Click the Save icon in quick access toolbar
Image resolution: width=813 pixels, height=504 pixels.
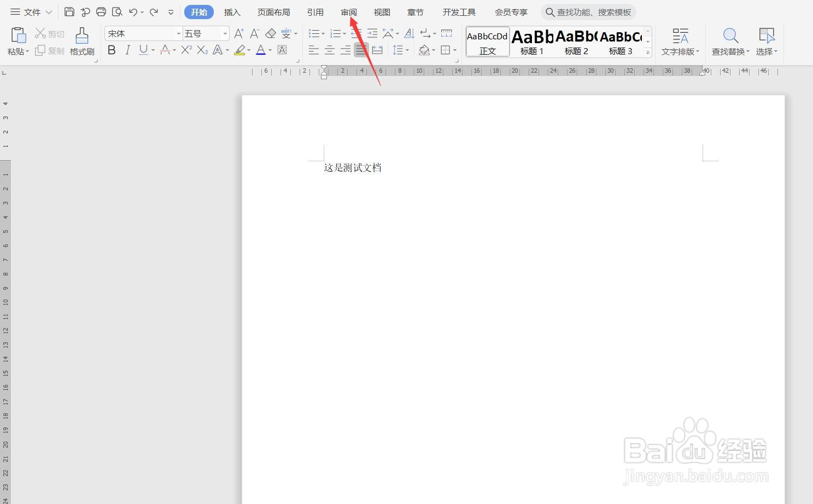pyautogui.click(x=69, y=11)
